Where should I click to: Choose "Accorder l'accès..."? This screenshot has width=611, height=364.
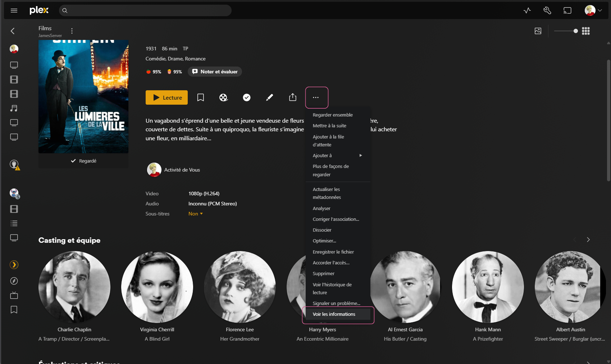(x=338, y=263)
